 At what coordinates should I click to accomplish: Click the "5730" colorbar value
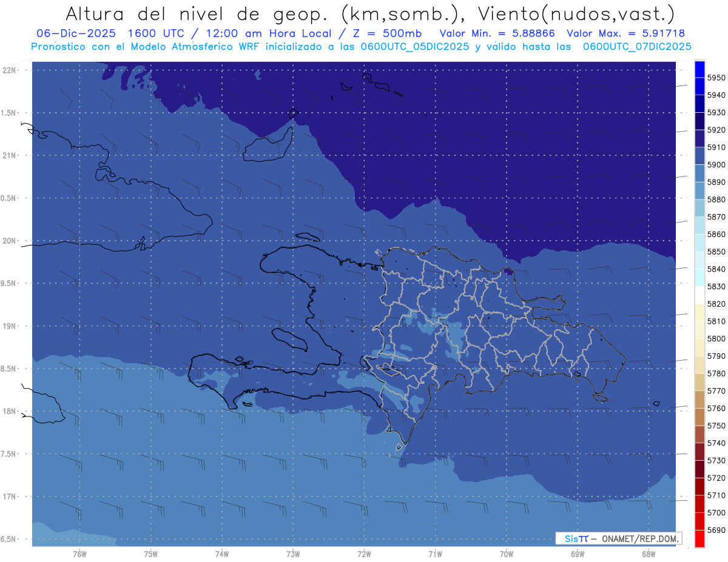pyautogui.click(x=716, y=461)
